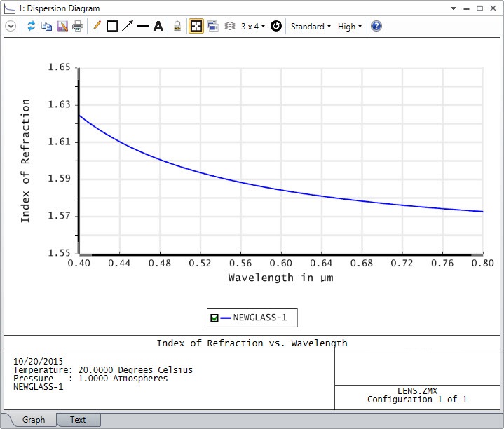Click the Print icon
This screenshot has height=429, width=504.
tap(78, 26)
